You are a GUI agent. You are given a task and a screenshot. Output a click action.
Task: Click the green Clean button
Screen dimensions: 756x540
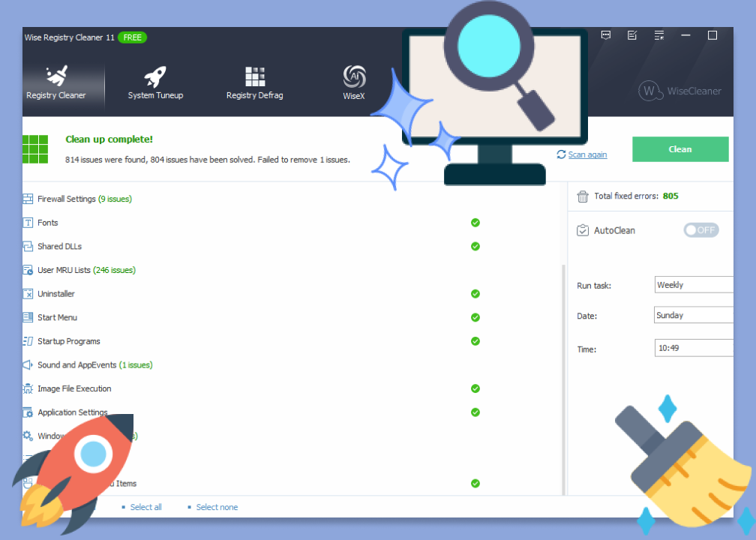point(680,149)
